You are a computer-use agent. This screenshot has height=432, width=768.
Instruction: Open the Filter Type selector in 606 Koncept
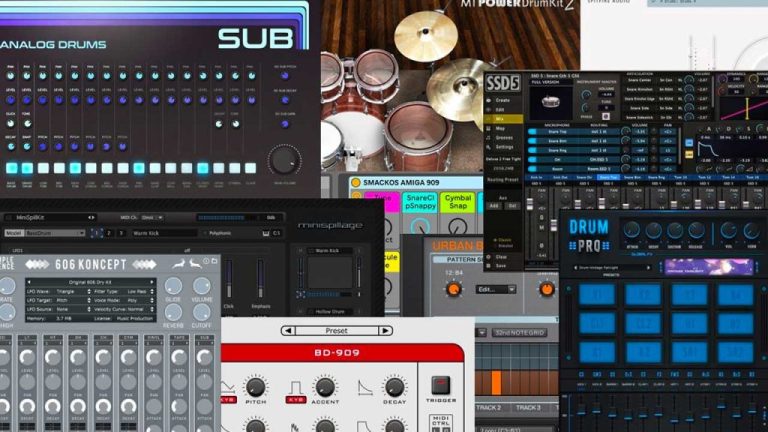click(124, 291)
